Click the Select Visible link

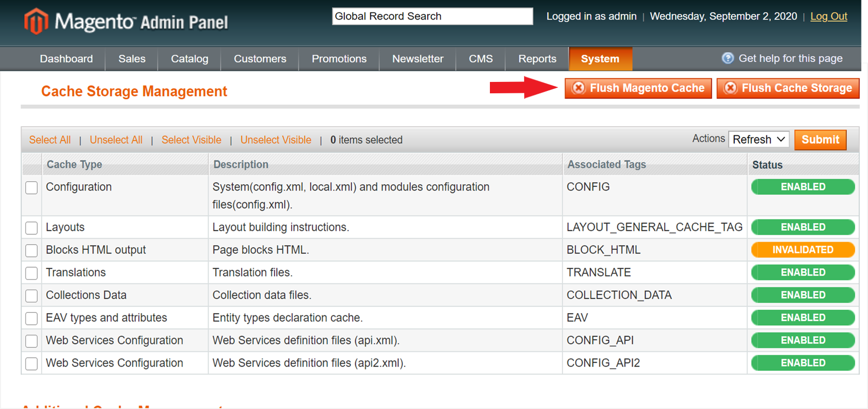(x=191, y=140)
